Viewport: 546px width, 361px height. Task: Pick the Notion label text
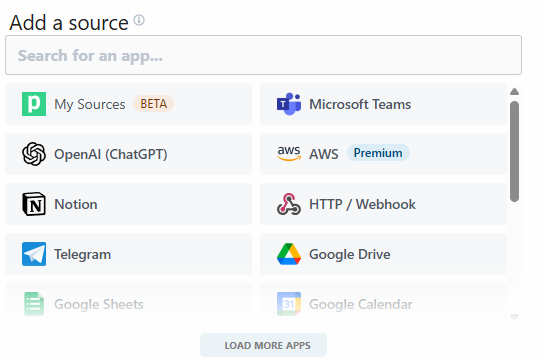[76, 204]
